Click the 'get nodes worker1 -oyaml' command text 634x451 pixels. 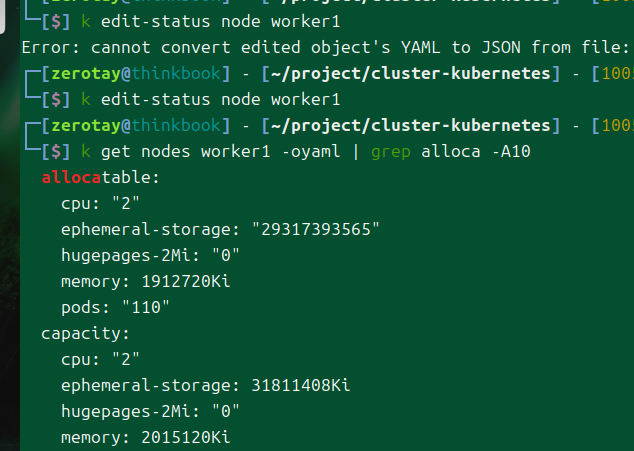(x=220, y=152)
